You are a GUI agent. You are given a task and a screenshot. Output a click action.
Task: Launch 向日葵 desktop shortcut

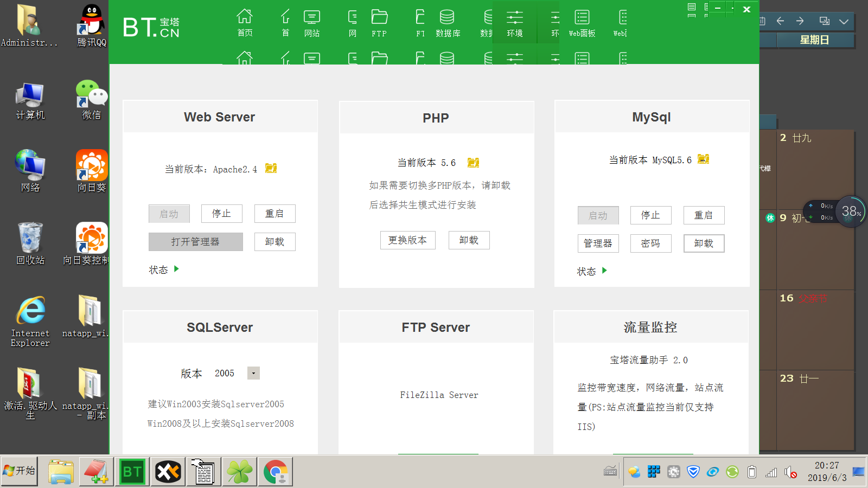pos(92,172)
